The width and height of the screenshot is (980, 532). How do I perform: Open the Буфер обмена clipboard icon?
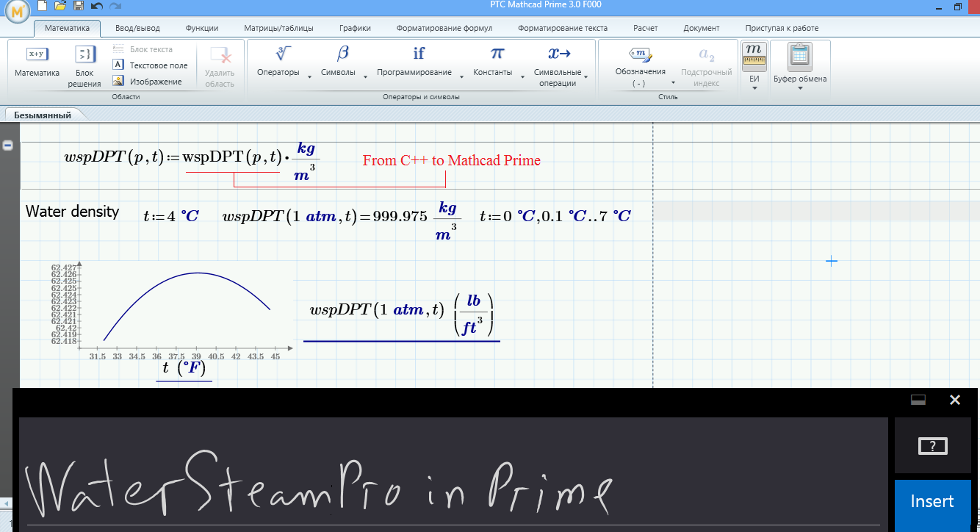click(799, 56)
